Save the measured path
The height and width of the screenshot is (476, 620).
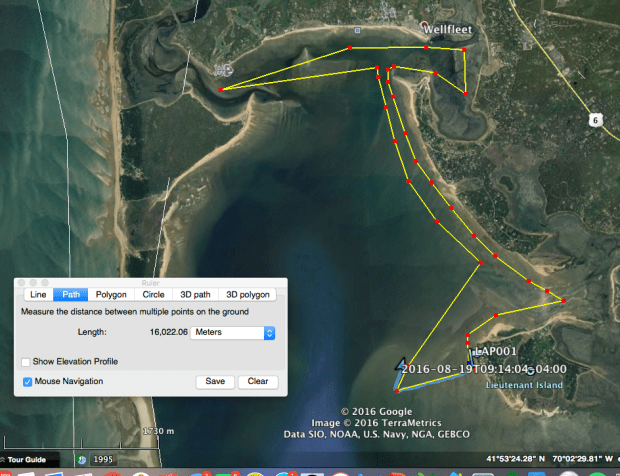(x=215, y=381)
